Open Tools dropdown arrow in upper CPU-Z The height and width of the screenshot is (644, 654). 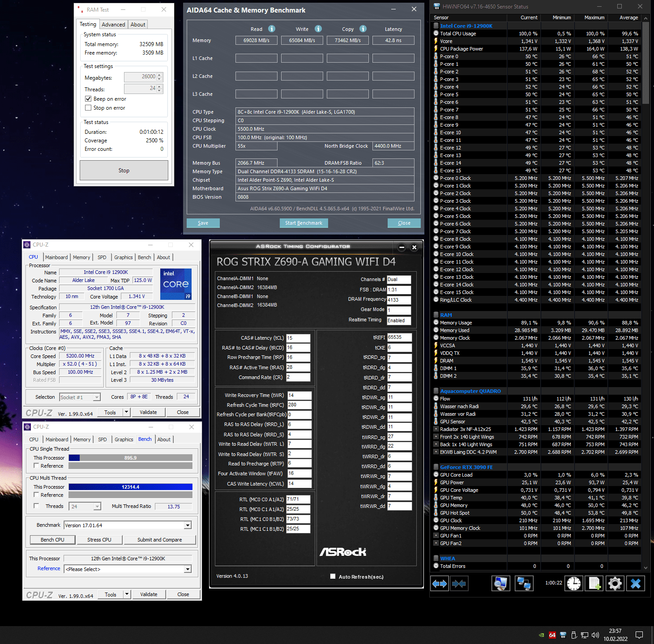pos(127,412)
